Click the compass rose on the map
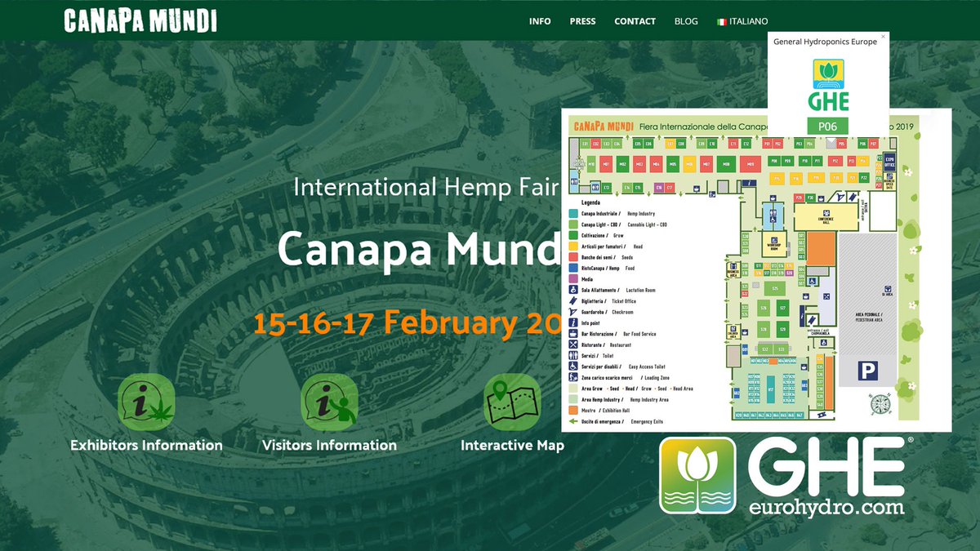This screenshot has width=980, height=551. click(x=880, y=403)
